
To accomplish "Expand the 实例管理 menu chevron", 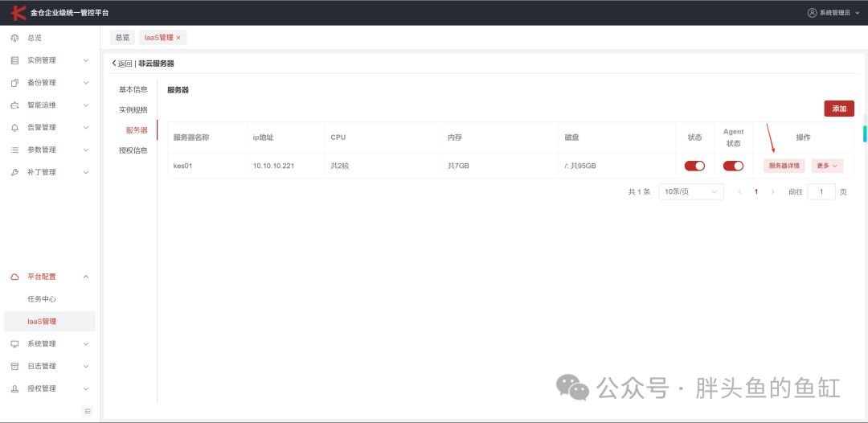I will 86,60.
